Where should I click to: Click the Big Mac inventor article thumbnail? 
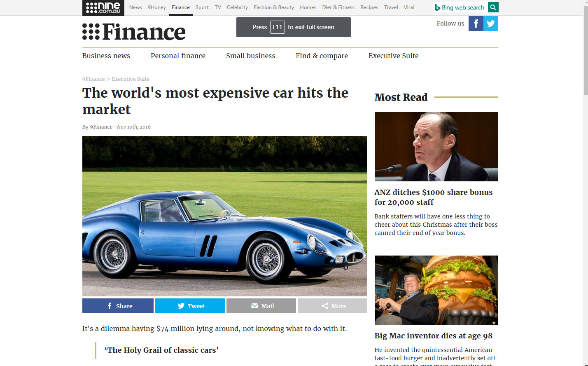(436, 290)
